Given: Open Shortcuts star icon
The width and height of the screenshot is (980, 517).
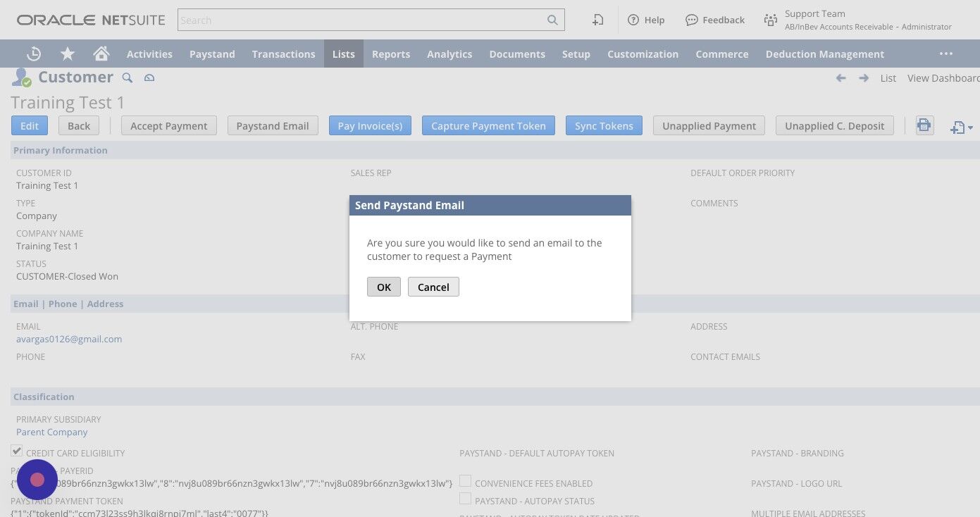Looking at the screenshot, I should pos(68,54).
